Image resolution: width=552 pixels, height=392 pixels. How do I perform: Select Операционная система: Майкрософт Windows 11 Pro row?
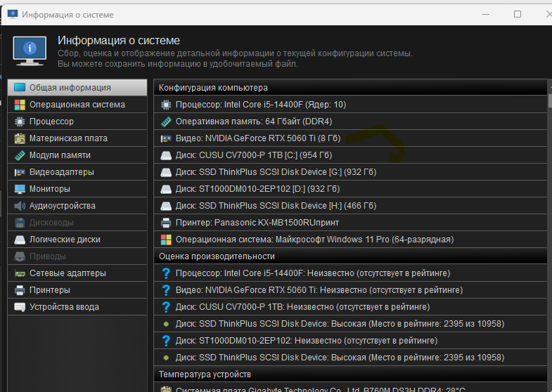350,240
